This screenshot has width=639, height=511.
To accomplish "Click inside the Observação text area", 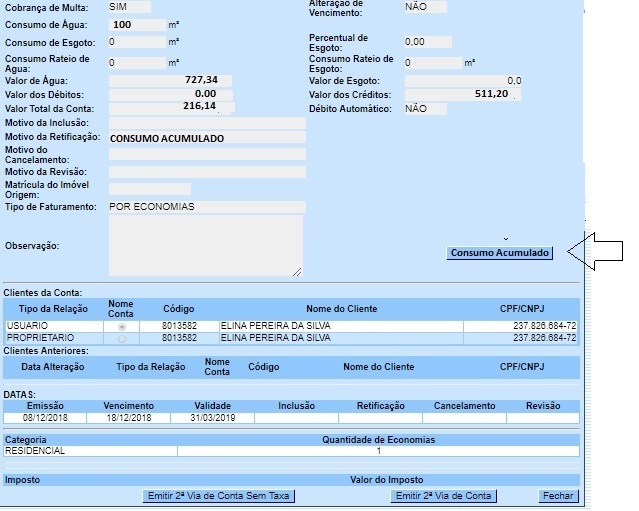I will click(x=204, y=245).
